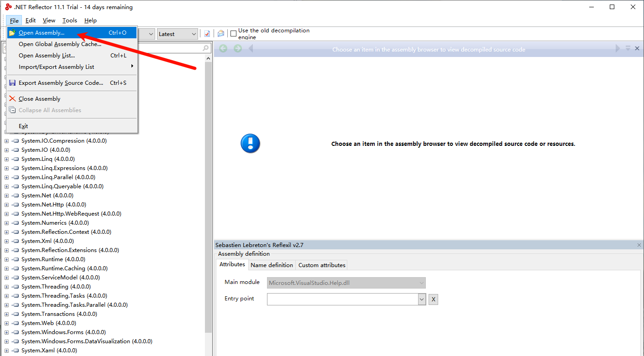Open the code pane options dropdown arrow
This screenshot has width=644, height=356.
pyautogui.click(x=628, y=48)
